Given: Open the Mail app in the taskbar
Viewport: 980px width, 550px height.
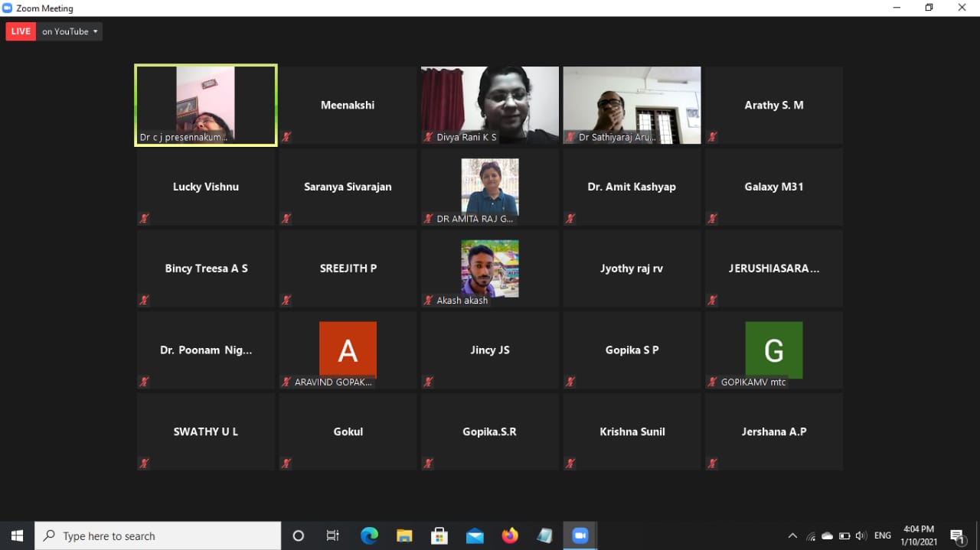Looking at the screenshot, I should point(475,536).
